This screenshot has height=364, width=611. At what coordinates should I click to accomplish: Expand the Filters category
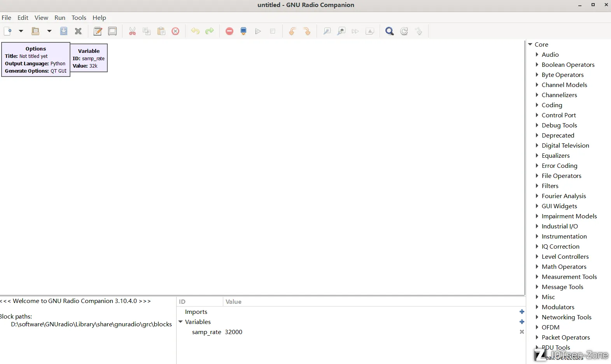pyautogui.click(x=537, y=186)
